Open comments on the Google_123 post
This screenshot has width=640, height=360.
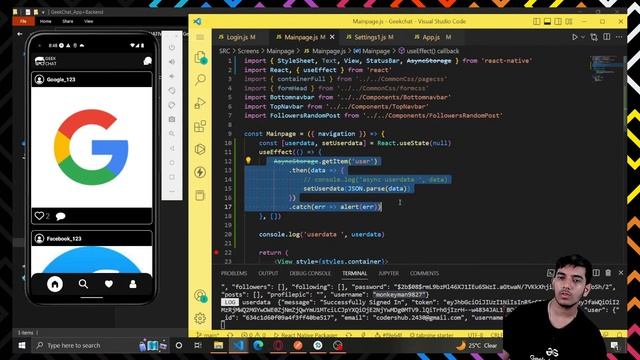(x=60, y=216)
